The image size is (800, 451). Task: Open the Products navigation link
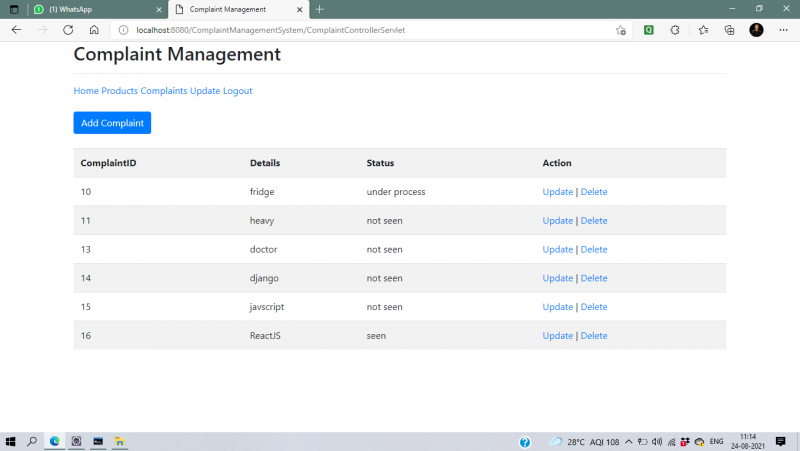[119, 91]
